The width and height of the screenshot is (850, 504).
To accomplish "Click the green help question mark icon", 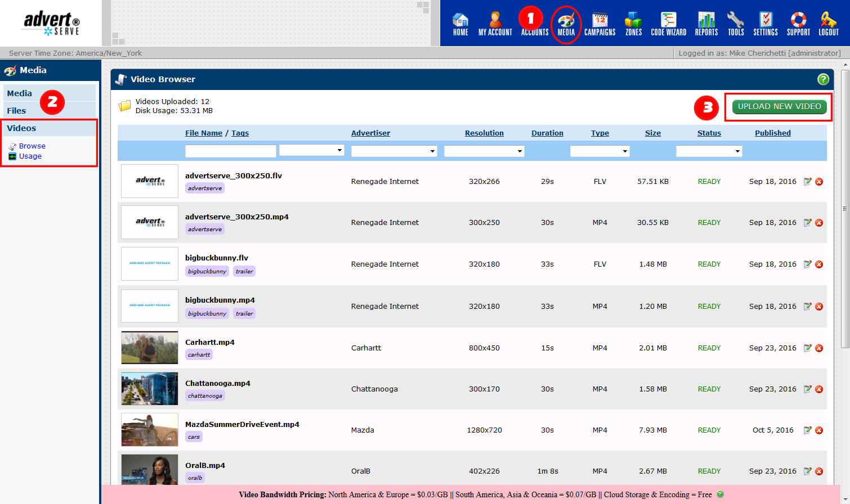I will 823,79.
